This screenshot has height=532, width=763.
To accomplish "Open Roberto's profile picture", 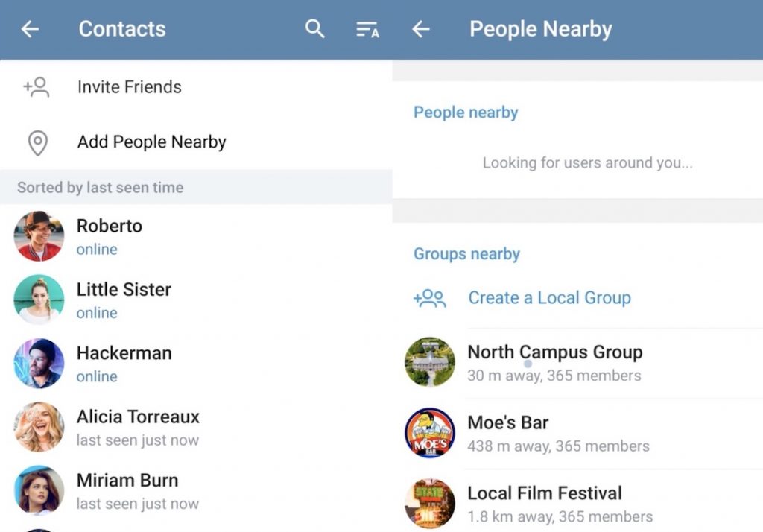I will [x=39, y=236].
